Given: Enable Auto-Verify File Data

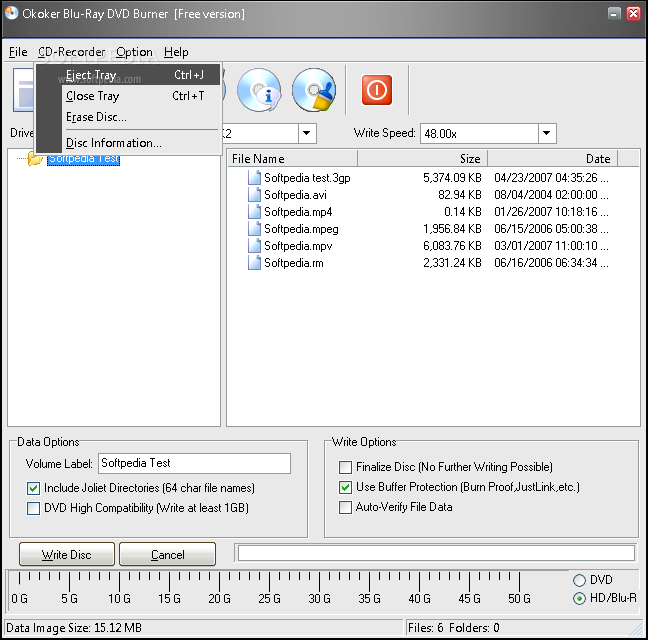Looking at the screenshot, I should coord(345,507).
